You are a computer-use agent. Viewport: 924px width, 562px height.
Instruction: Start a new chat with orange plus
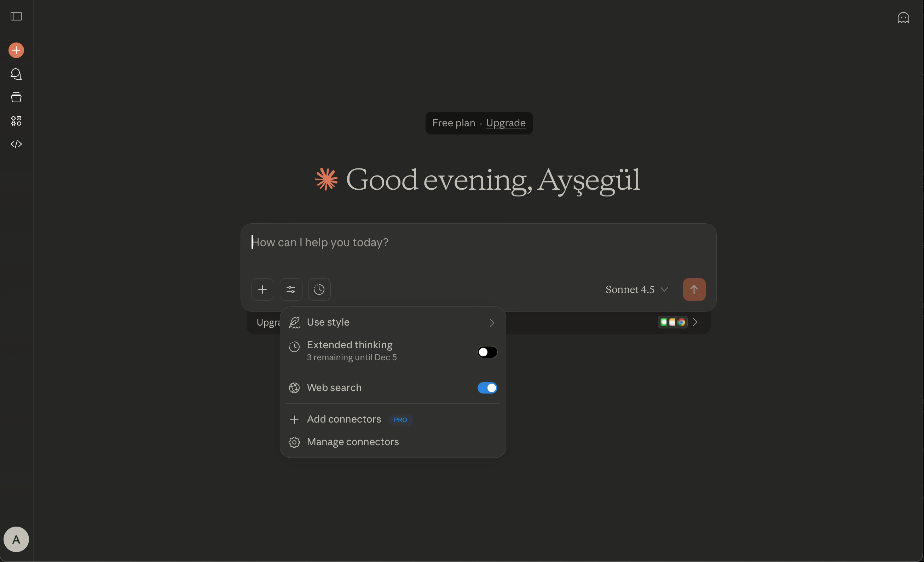click(x=16, y=50)
